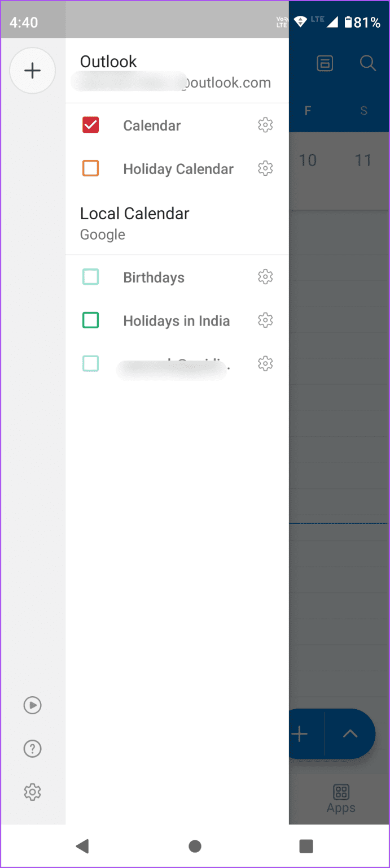Click the play tutorial icon in the sidebar
The height and width of the screenshot is (868, 390).
point(32,705)
